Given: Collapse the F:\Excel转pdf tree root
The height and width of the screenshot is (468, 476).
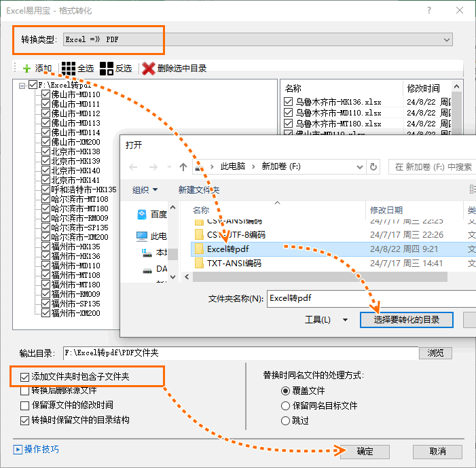Looking at the screenshot, I should pyautogui.click(x=22, y=86).
